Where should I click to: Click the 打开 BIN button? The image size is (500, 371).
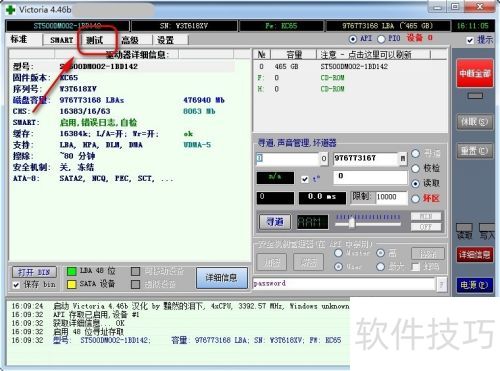[x=34, y=272]
